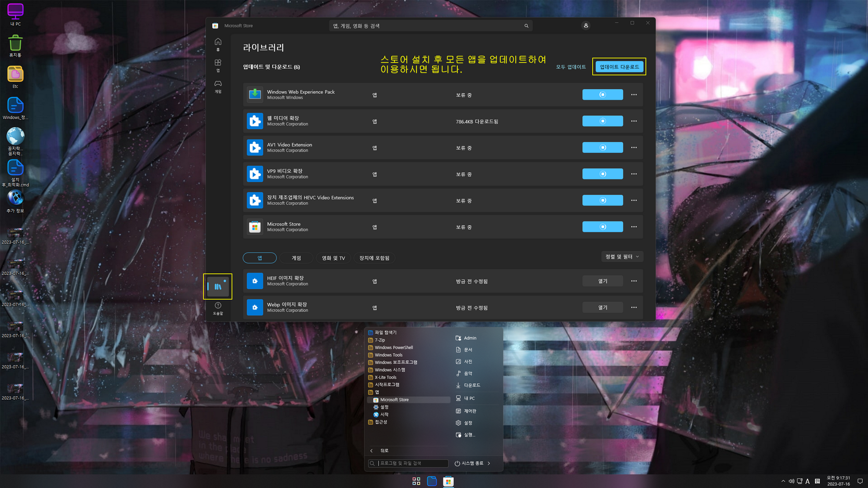
Task: Expand the 7-Zip folder in start menu
Action: tap(380, 340)
